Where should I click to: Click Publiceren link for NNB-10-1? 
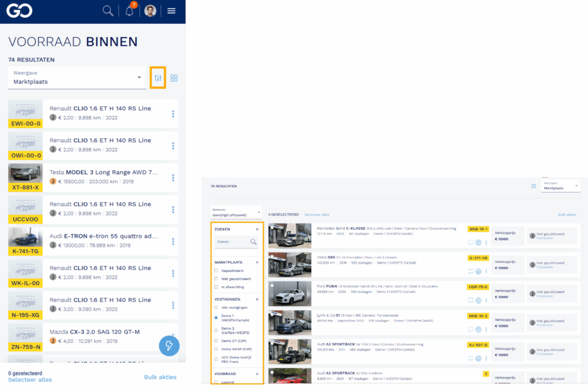tap(545, 238)
